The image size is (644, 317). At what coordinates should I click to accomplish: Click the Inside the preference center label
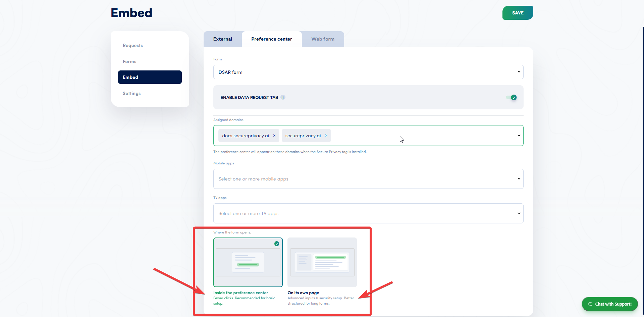point(241,293)
